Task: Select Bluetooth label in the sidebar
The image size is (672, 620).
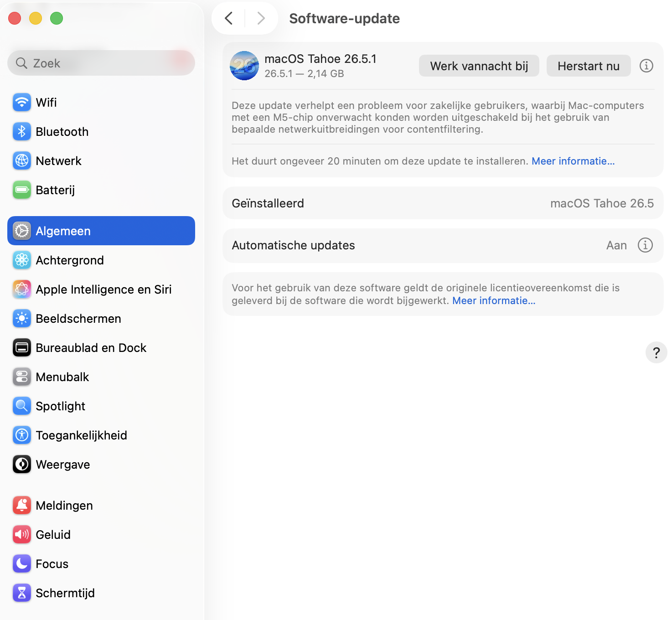Action: (62, 131)
